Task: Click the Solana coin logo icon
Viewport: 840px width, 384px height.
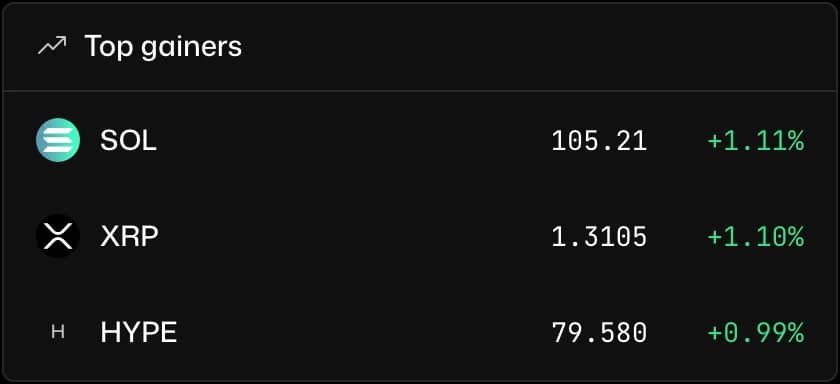Action: (x=58, y=140)
